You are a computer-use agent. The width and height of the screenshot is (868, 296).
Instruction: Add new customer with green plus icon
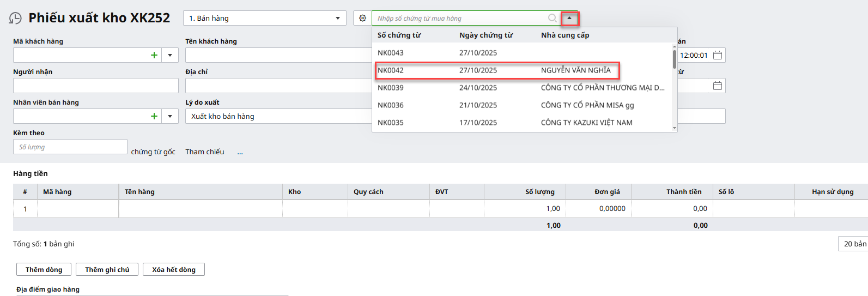[154, 55]
